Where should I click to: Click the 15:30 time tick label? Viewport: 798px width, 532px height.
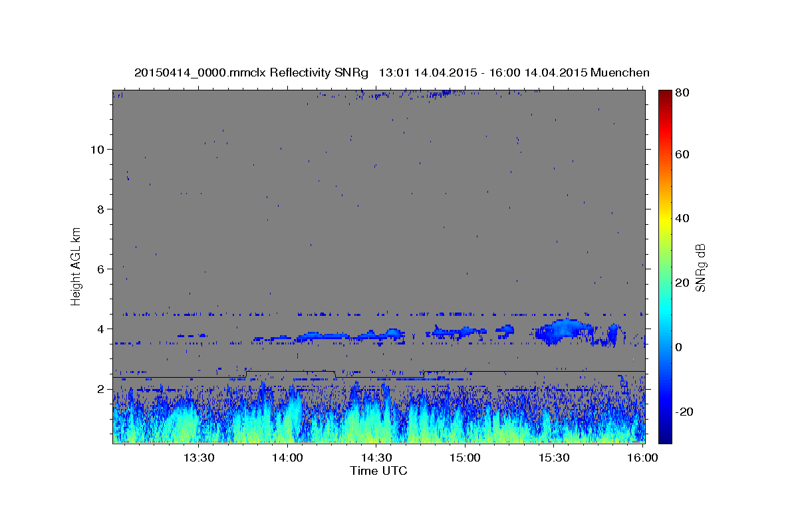pyautogui.click(x=554, y=458)
